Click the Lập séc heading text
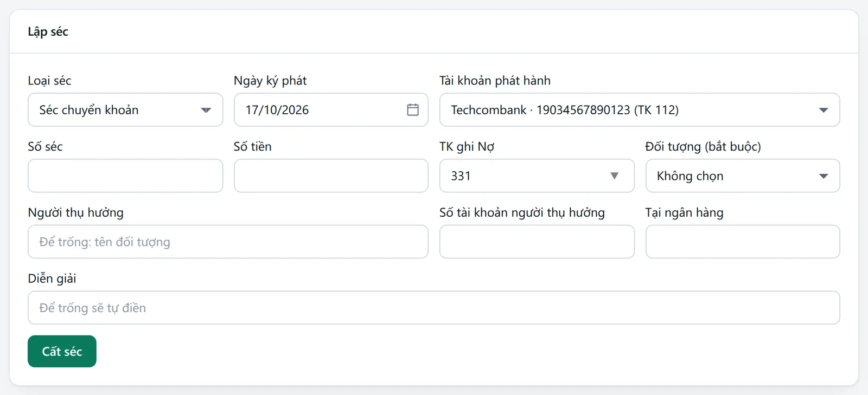Screen dimensions: 868x395 click(x=48, y=32)
